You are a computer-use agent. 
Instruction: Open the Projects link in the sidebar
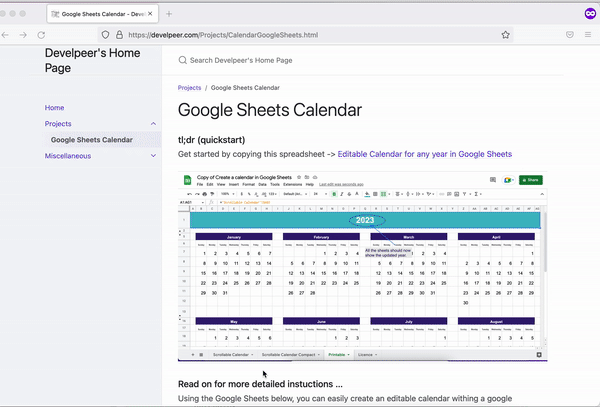coord(58,124)
